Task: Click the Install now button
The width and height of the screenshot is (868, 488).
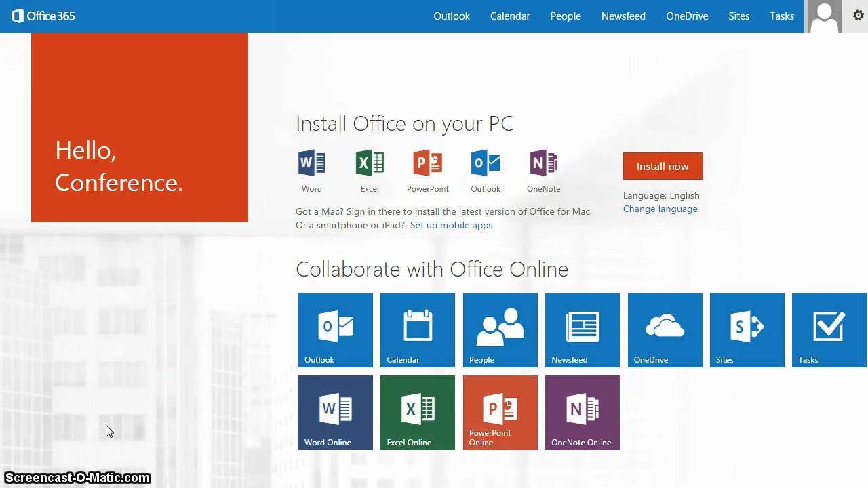Action: coord(663,166)
